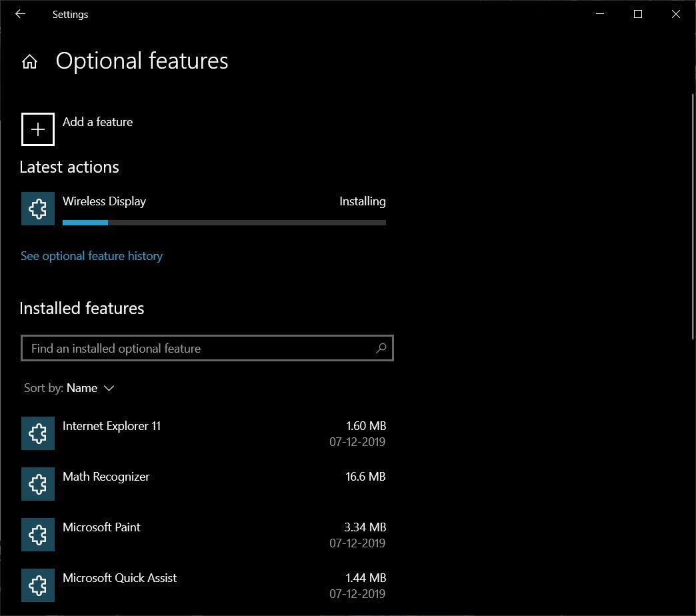Click the plus icon to add a feature

point(38,129)
